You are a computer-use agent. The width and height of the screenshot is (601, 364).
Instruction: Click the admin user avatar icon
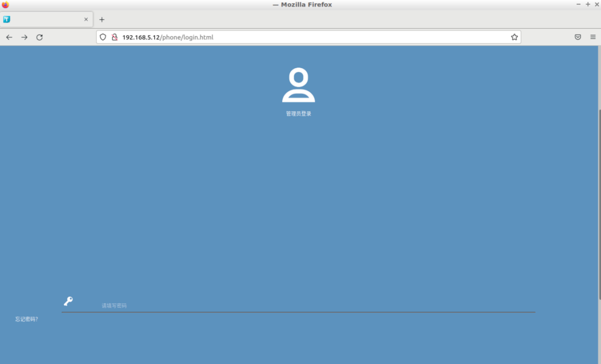click(x=298, y=85)
